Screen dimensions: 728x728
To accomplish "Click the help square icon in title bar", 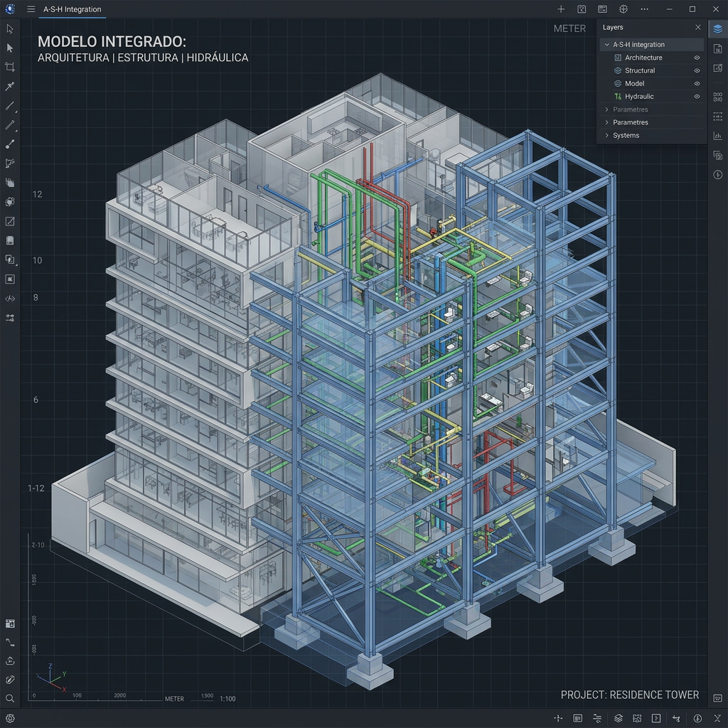I will click(582, 9).
